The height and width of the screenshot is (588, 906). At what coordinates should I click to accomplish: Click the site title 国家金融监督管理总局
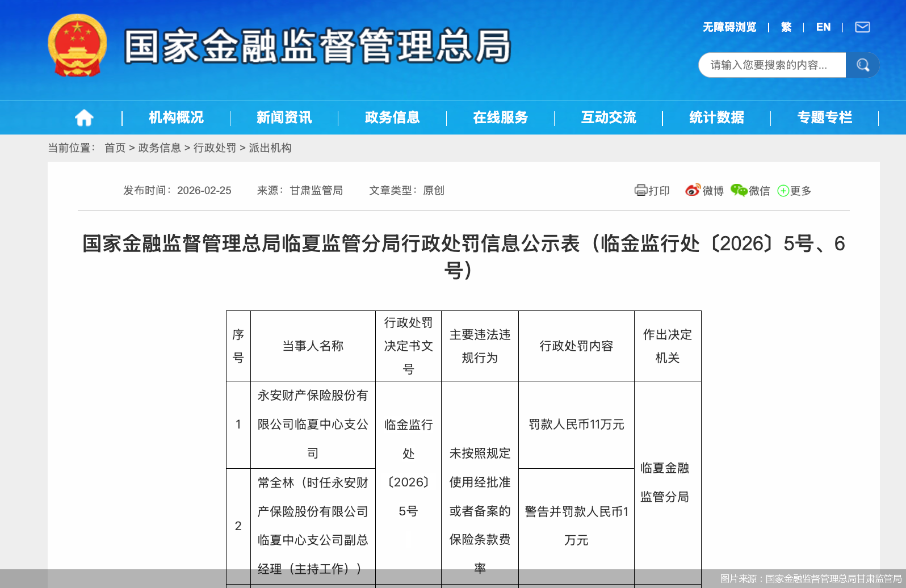(318, 46)
